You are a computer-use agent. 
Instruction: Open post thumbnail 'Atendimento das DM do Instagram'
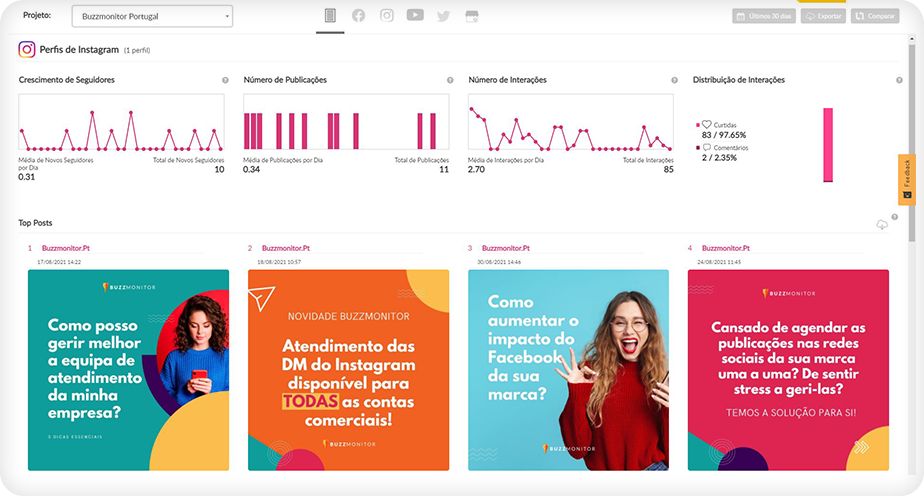coord(348,370)
